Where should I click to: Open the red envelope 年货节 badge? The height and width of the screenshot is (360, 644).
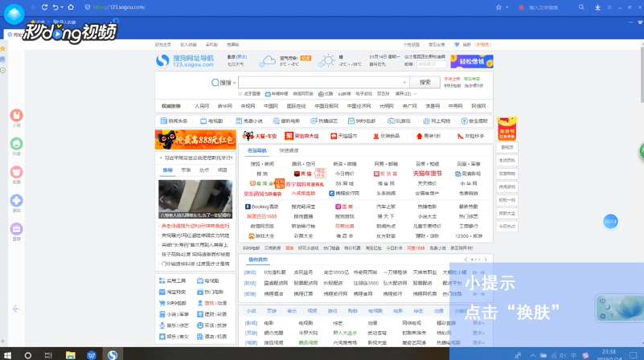click(x=507, y=129)
